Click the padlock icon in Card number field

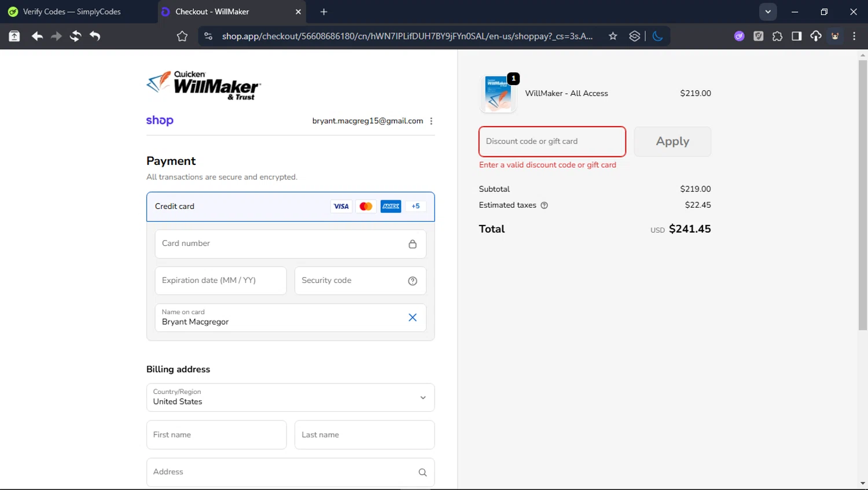413,244
